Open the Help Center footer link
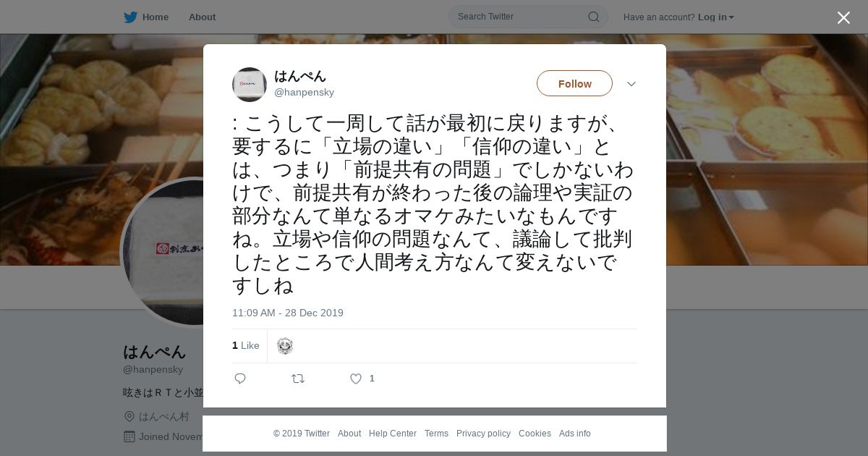This screenshot has width=868, height=456. click(x=393, y=434)
